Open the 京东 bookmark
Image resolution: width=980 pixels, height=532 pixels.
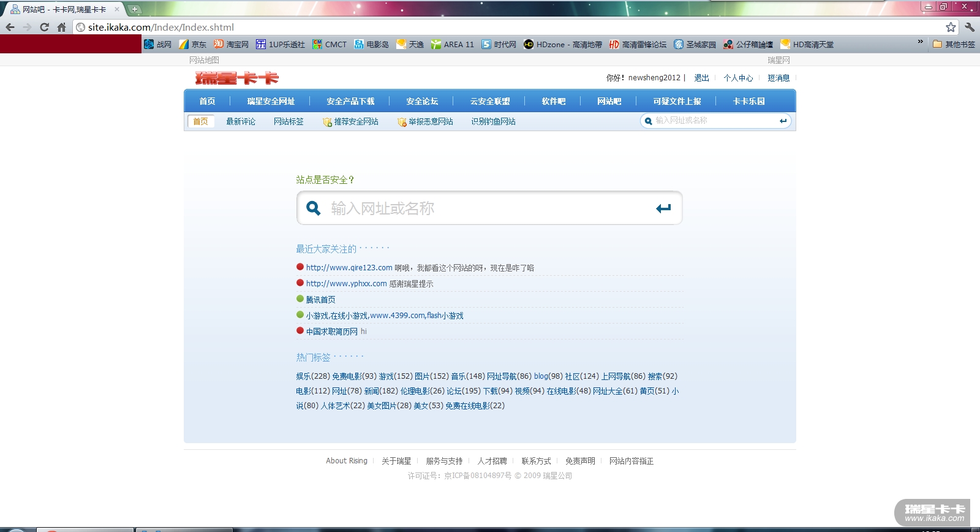[x=193, y=44]
